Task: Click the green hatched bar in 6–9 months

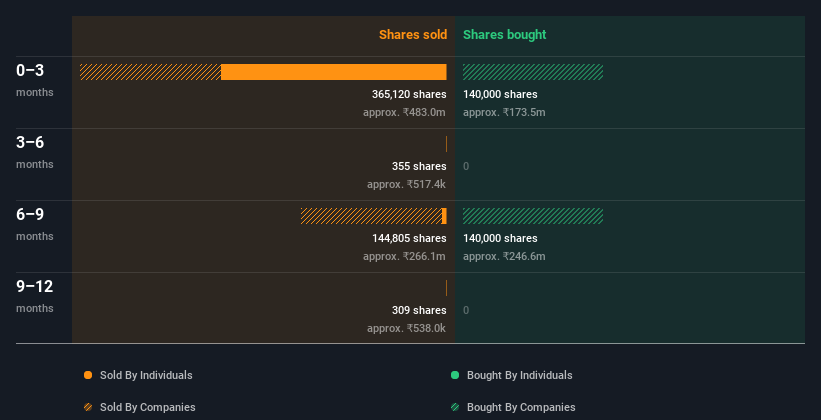Action: click(533, 216)
